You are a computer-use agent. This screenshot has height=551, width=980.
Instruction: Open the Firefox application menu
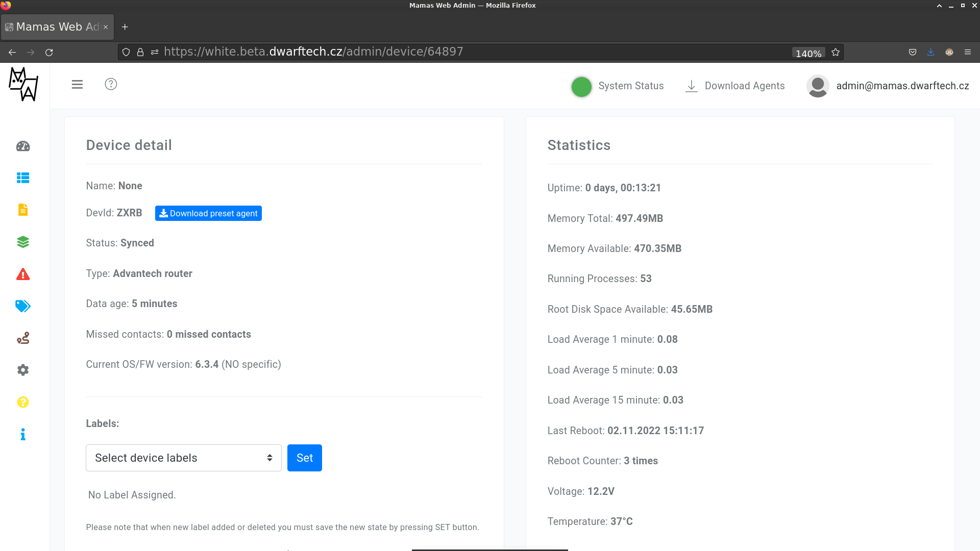(x=967, y=52)
